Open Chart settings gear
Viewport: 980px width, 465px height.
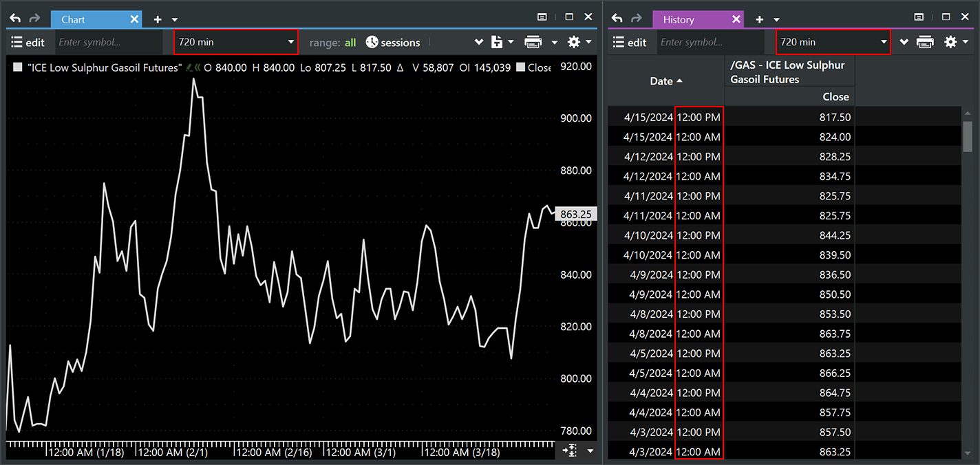tap(574, 43)
